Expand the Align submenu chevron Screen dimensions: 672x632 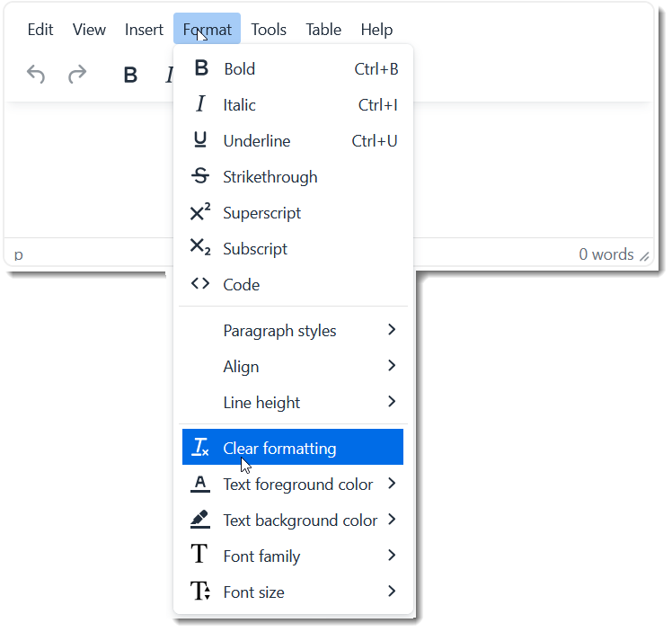392,365
